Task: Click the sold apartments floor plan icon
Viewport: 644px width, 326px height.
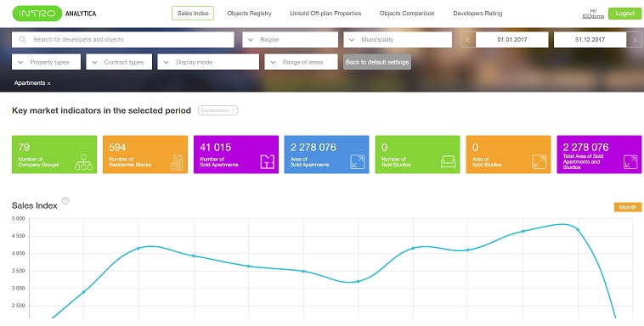Action: point(267,162)
